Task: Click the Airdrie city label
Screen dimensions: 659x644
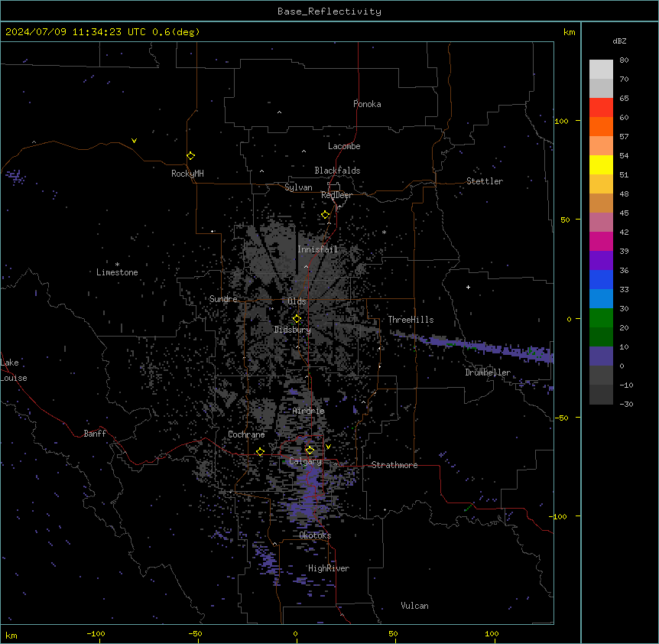Action: pyautogui.click(x=309, y=411)
